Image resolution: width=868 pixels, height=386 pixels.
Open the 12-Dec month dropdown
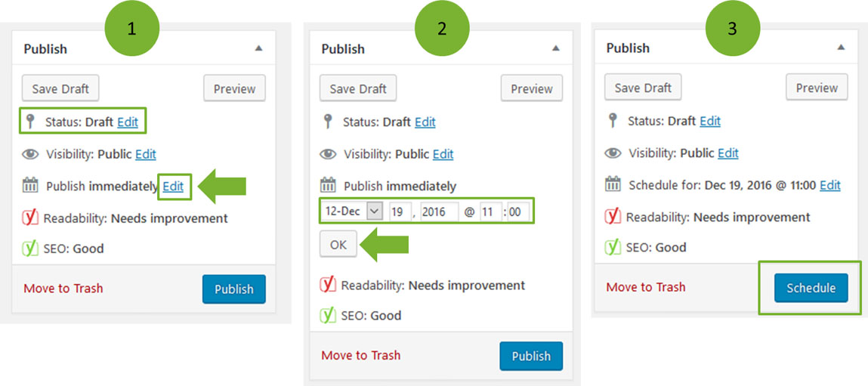click(352, 212)
